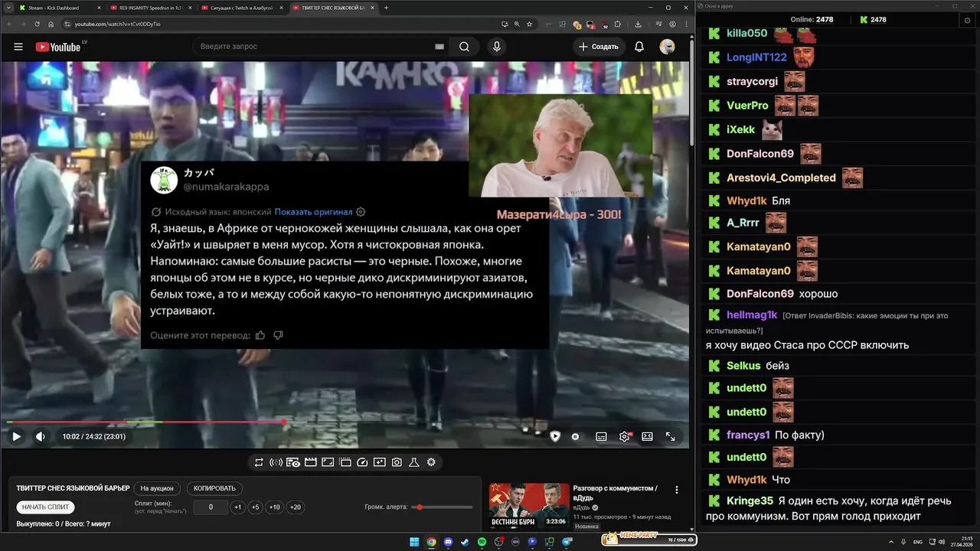Click username killa050 in chat window
The height and width of the screenshot is (551, 980).
tap(746, 33)
